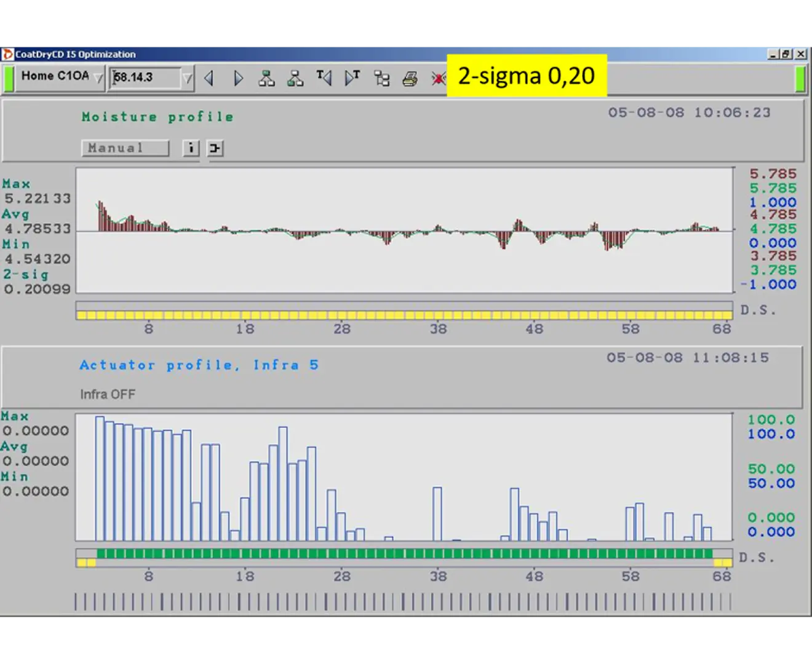The width and height of the screenshot is (812, 664).
Task: Click the forward arrow navigation icon
Action: 238,79
